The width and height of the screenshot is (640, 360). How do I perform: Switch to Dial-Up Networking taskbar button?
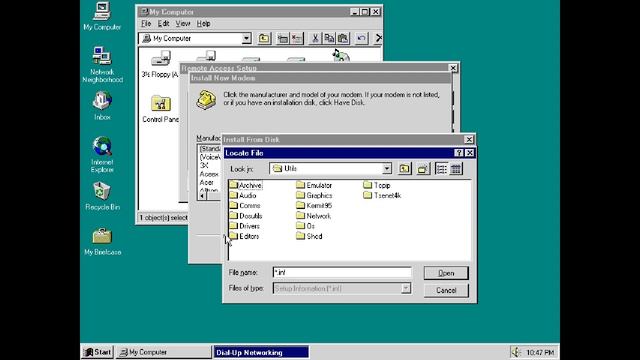[x=261, y=352]
